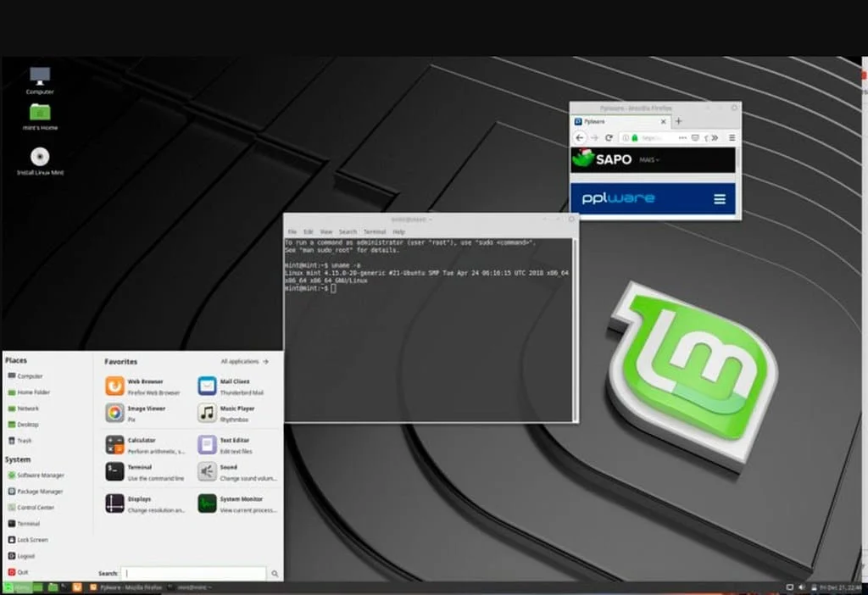Image resolution: width=868 pixels, height=595 pixels.
Task: Click the terminal window scrollbar
Action: (576, 330)
